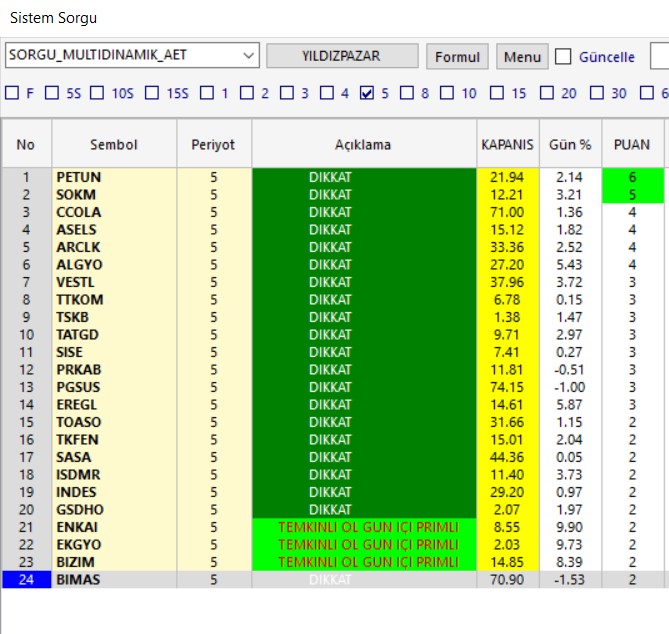The width and height of the screenshot is (669, 634).
Task: Select the PETUN symbol row
Action: [333, 177]
